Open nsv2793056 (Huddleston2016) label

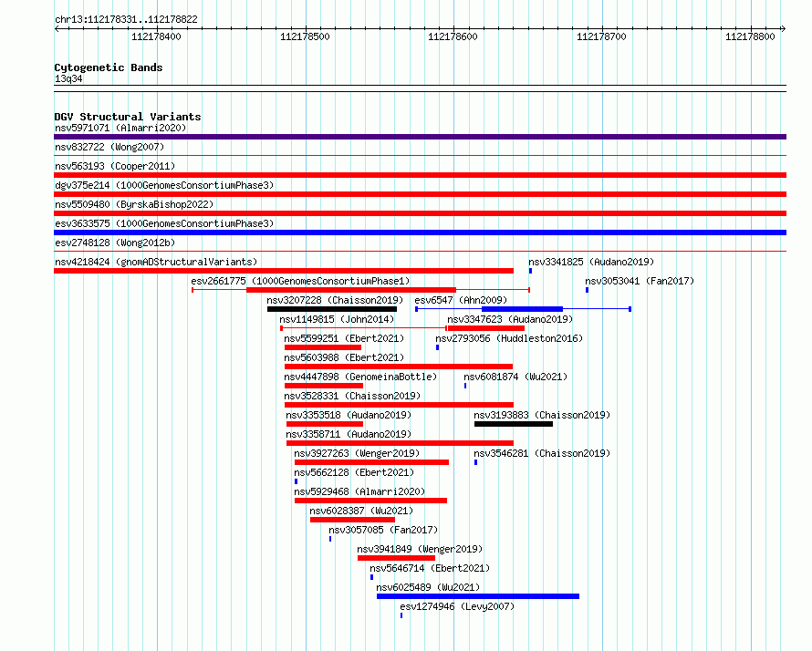click(509, 338)
